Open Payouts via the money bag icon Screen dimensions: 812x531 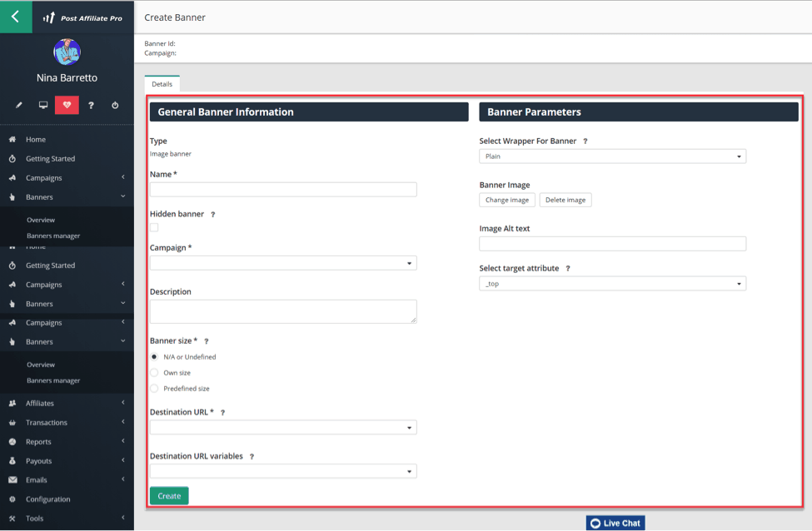tap(12, 460)
